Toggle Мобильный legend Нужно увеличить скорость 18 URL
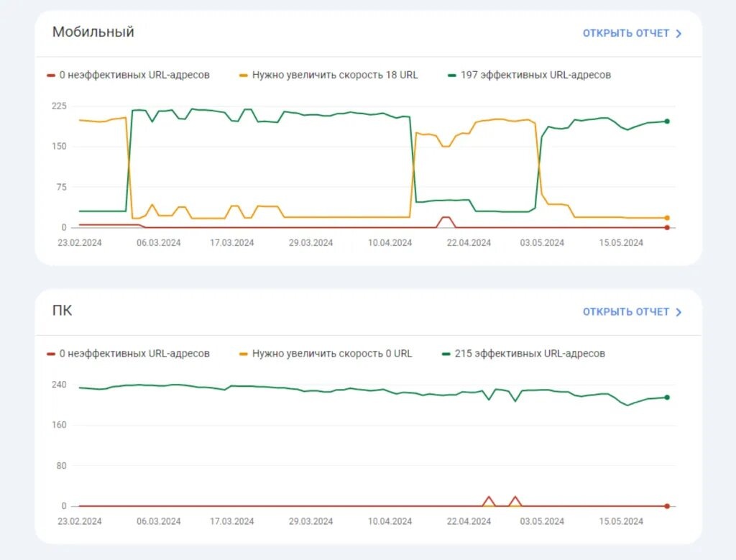736x560 pixels. click(328, 75)
